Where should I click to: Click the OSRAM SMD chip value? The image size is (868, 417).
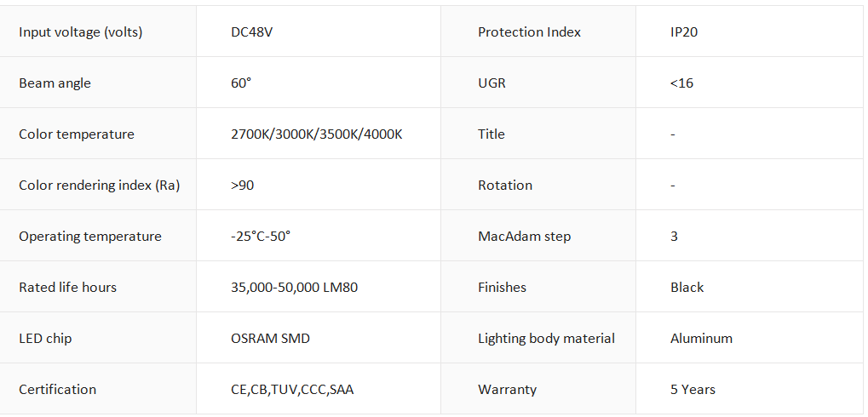(271, 339)
